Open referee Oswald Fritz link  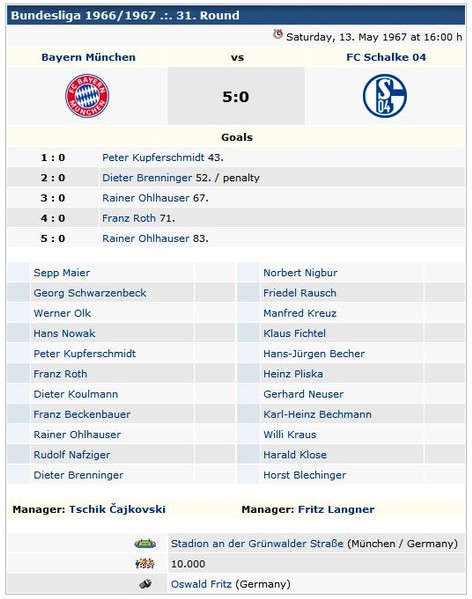201,584
